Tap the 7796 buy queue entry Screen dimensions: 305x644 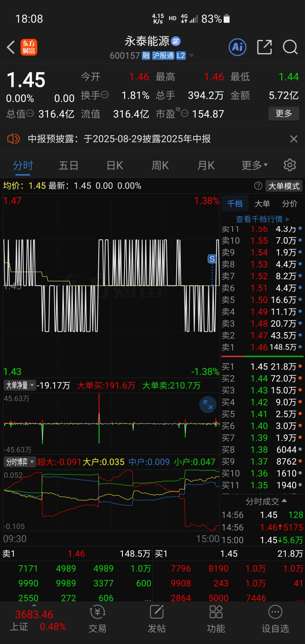coord(180,569)
